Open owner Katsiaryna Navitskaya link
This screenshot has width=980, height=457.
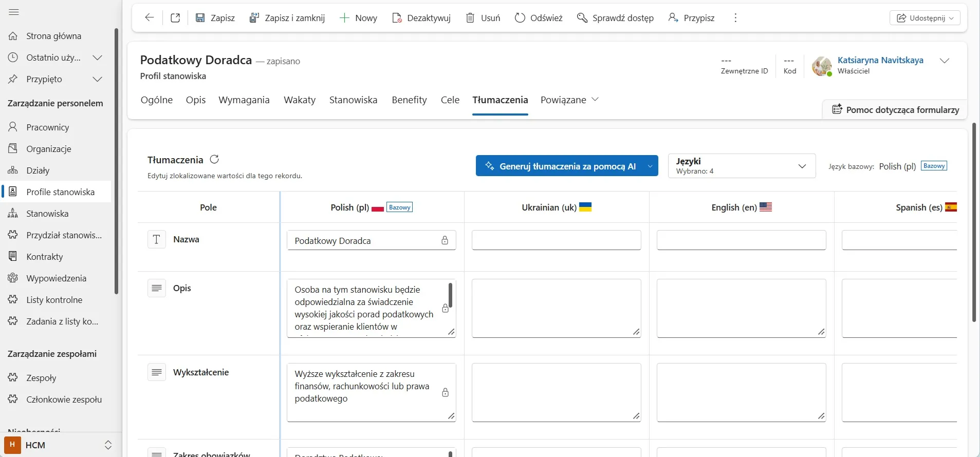(x=880, y=60)
